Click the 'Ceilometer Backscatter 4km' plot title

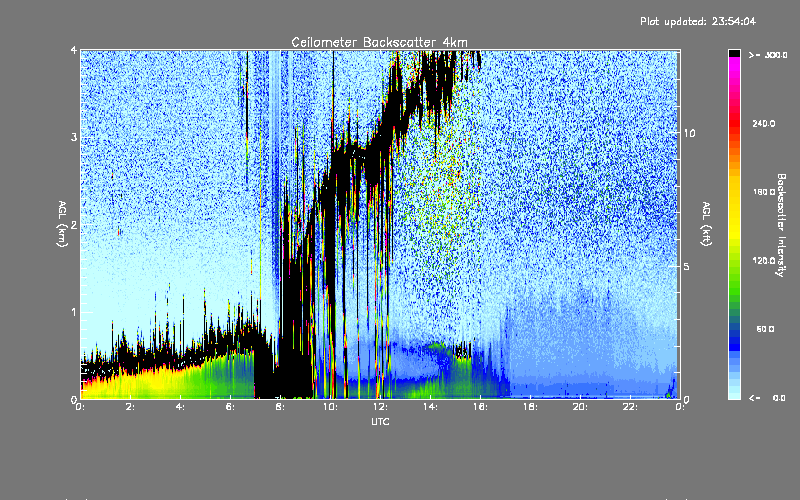pyautogui.click(x=379, y=42)
